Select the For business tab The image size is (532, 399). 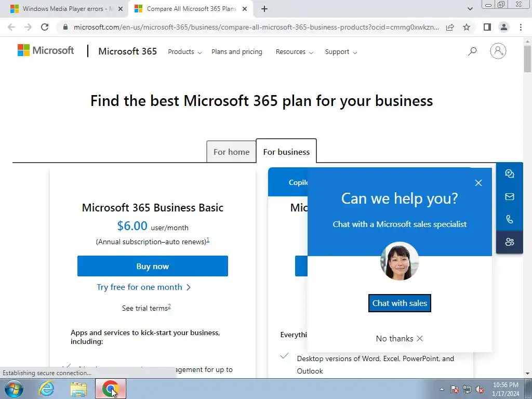[286, 152]
